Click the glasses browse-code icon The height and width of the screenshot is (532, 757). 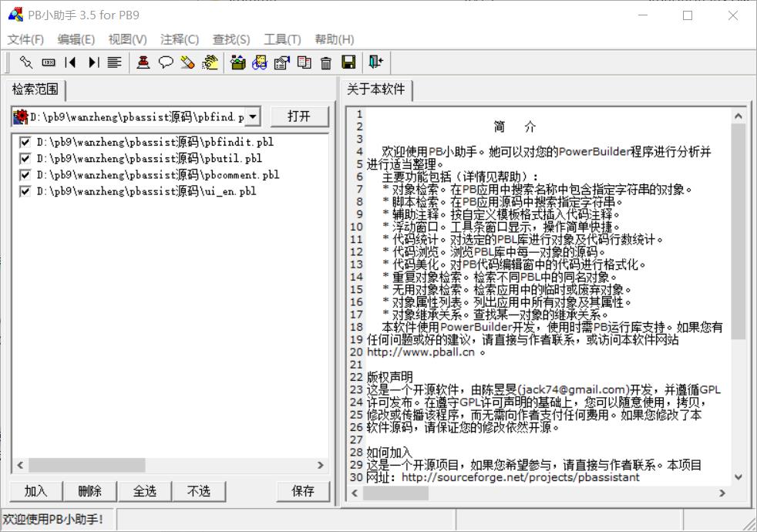pos(260,62)
